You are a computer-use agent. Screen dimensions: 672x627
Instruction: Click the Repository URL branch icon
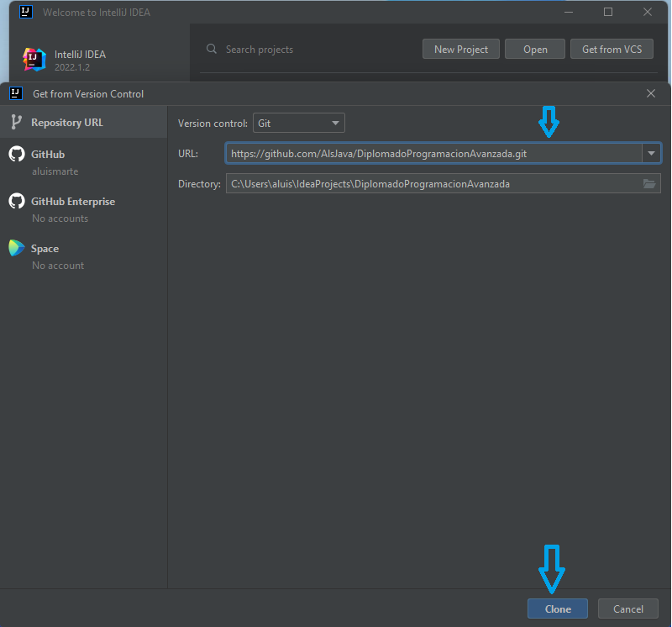(x=16, y=122)
